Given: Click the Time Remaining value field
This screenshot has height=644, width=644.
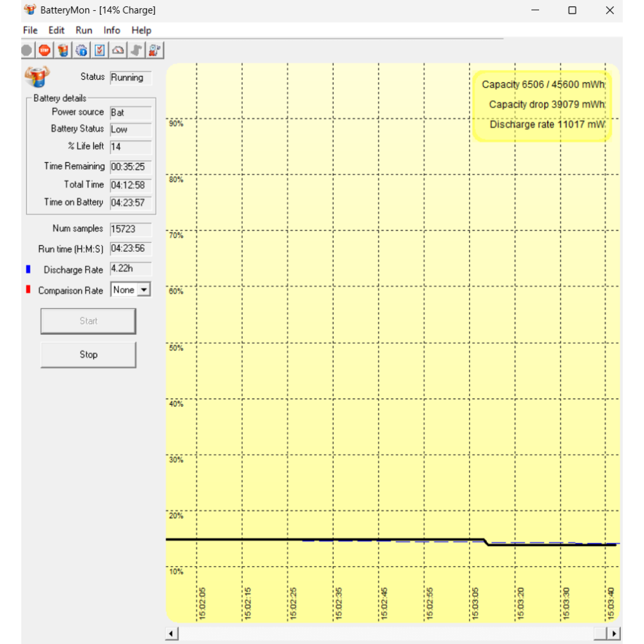Looking at the screenshot, I should coord(131,167).
